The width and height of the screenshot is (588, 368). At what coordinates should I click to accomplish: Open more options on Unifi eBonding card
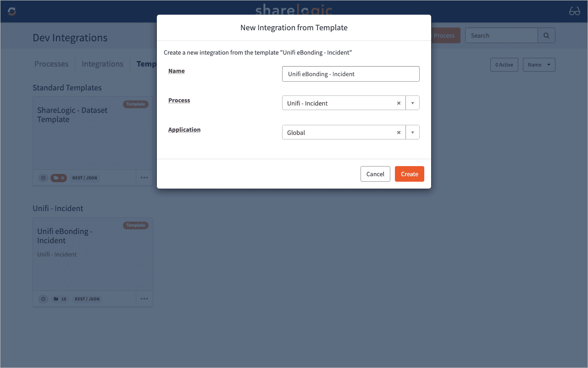(x=144, y=299)
